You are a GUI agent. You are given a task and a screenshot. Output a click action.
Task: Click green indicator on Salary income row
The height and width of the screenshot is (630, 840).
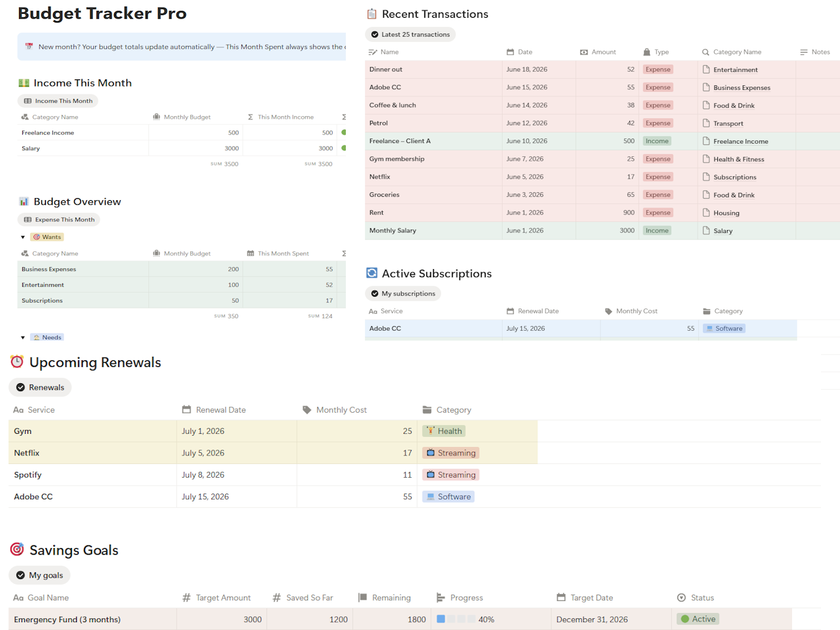tap(344, 148)
